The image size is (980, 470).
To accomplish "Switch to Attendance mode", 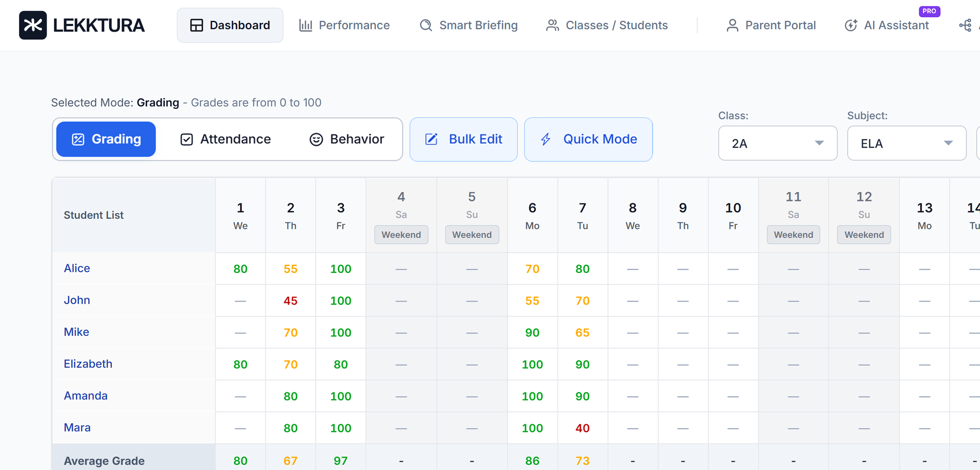I will (x=225, y=139).
